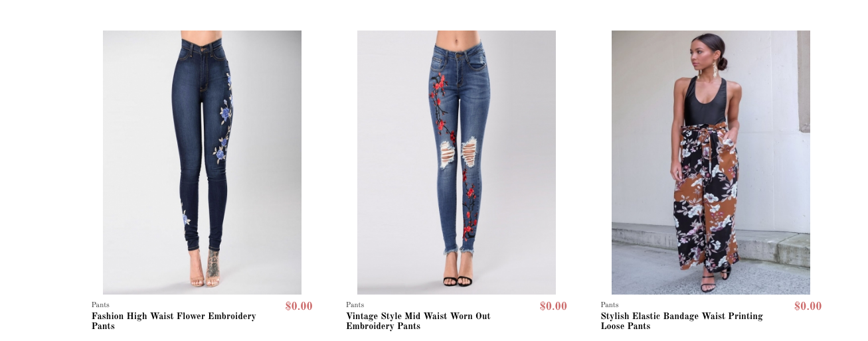Choose the jeans photo with black heels

point(456,163)
